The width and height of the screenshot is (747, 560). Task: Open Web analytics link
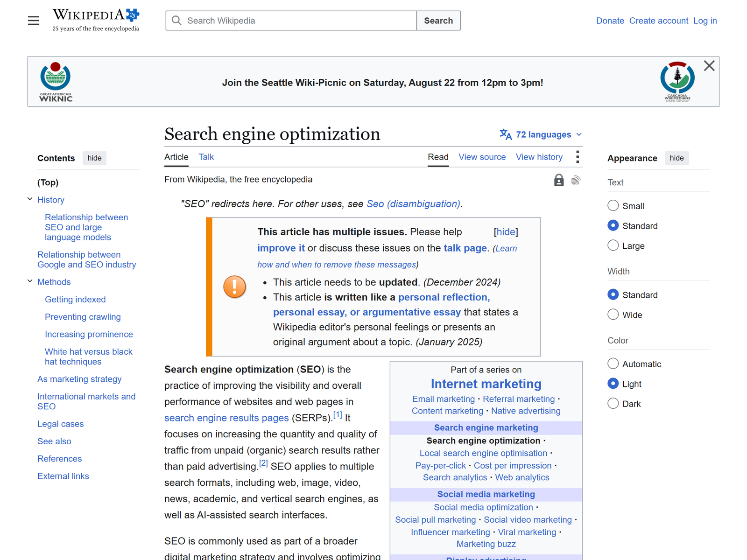click(x=522, y=477)
